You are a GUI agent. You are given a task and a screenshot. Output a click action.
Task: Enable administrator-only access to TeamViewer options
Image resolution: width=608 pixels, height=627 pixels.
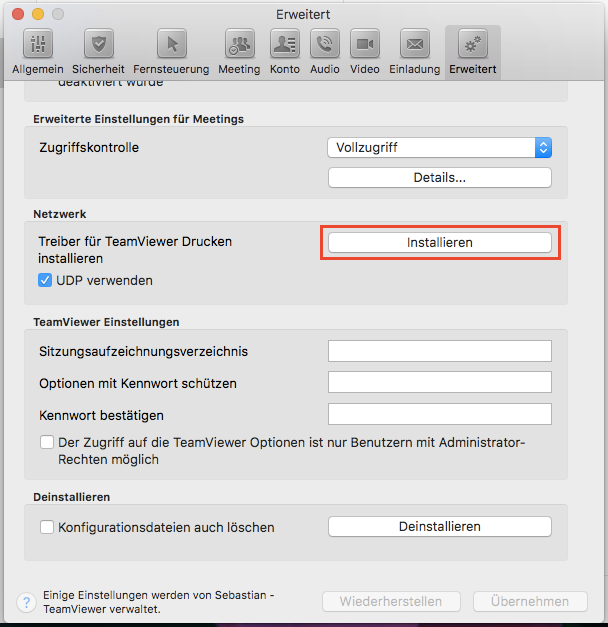47,443
